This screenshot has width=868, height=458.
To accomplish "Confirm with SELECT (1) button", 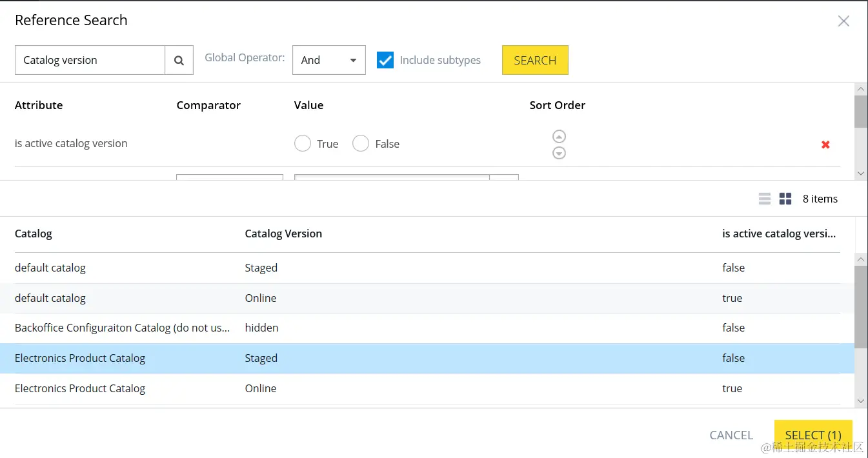I will tap(813, 435).
